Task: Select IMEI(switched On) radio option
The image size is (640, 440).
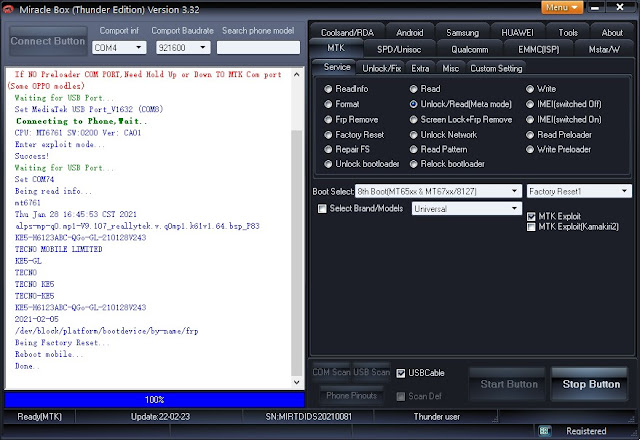Action: [x=530, y=120]
